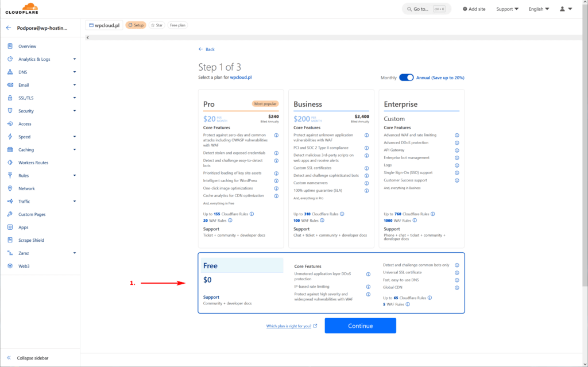This screenshot has width=588, height=367.
Task: Open DNS in the sidebar
Action: pos(23,72)
